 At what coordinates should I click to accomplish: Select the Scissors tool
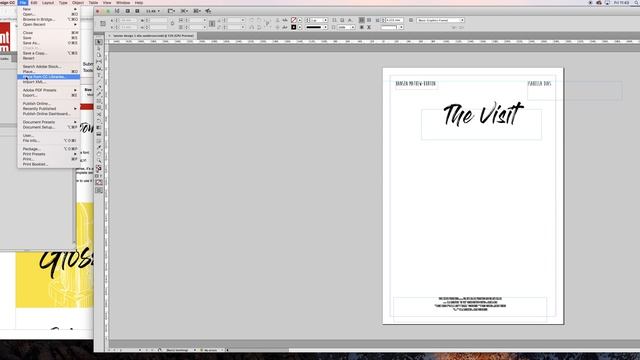click(x=99, y=114)
